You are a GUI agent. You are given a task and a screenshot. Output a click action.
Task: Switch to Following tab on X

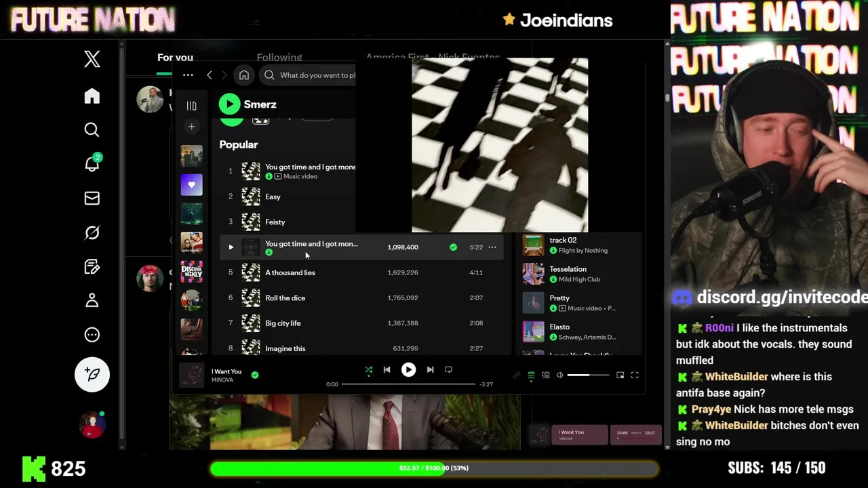click(279, 58)
